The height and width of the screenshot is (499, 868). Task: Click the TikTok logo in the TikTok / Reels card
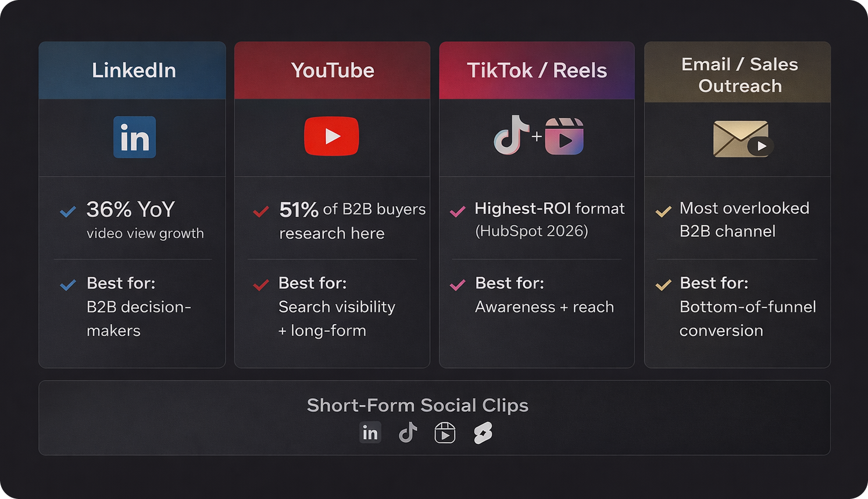(511, 135)
